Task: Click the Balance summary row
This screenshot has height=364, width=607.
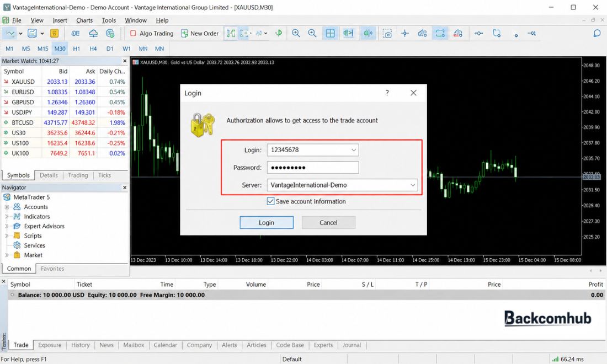Action: 306,295
